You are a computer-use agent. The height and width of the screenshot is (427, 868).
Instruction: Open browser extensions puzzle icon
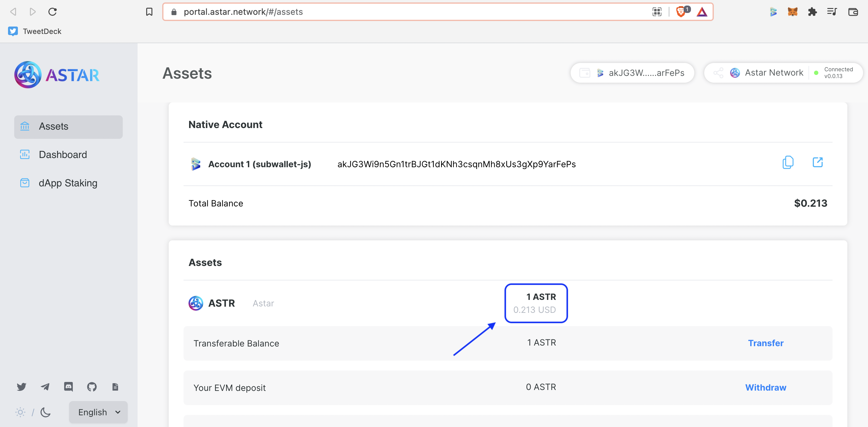coord(812,12)
